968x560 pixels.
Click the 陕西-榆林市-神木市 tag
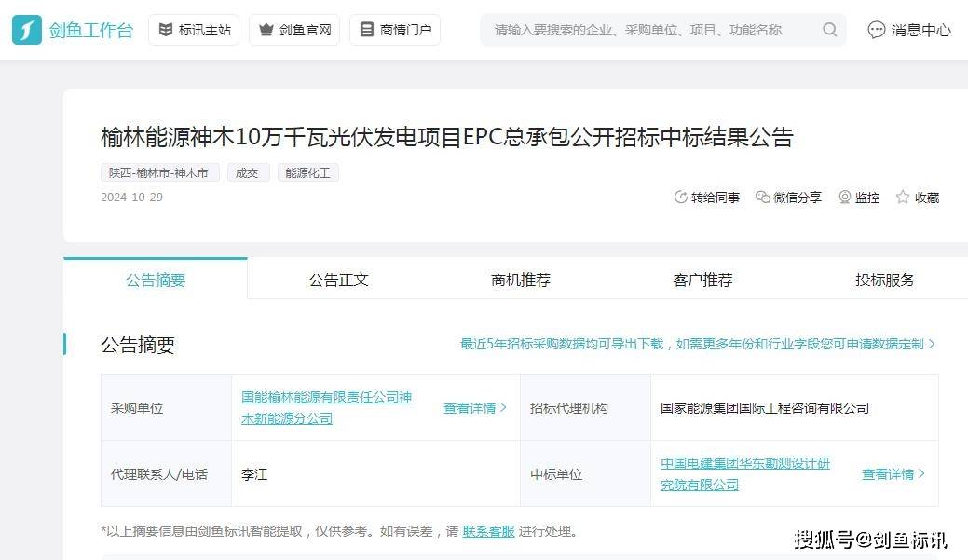[159, 173]
